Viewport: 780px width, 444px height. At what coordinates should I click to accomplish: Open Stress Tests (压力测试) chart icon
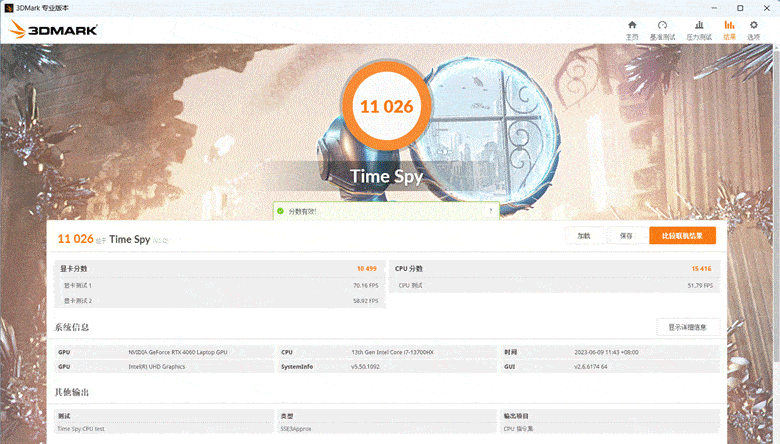(x=699, y=25)
